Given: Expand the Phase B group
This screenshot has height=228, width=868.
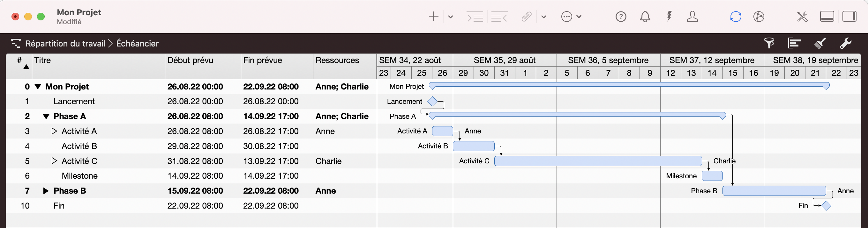Looking at the screenshot, I should [46, 191].
